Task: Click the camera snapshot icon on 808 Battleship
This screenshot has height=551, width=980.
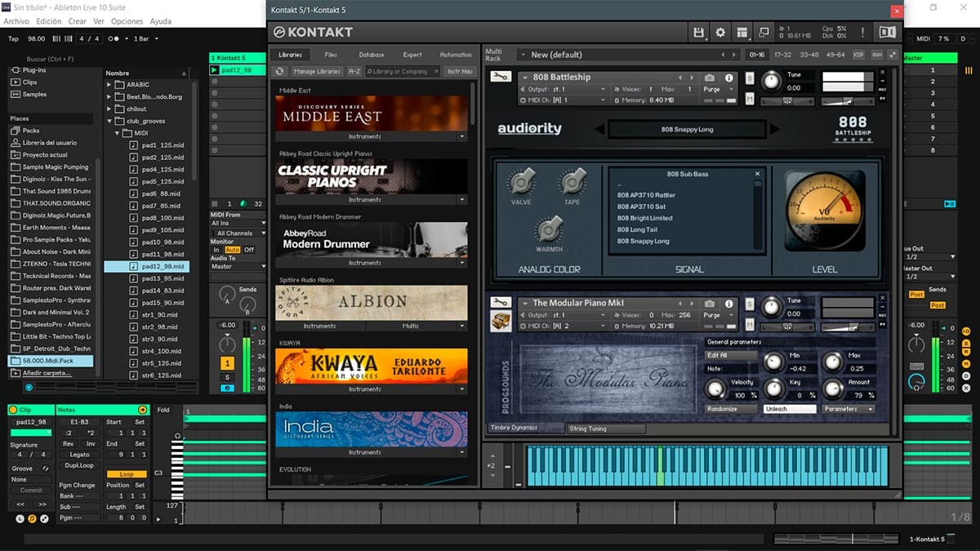Action: coord(710,78)
